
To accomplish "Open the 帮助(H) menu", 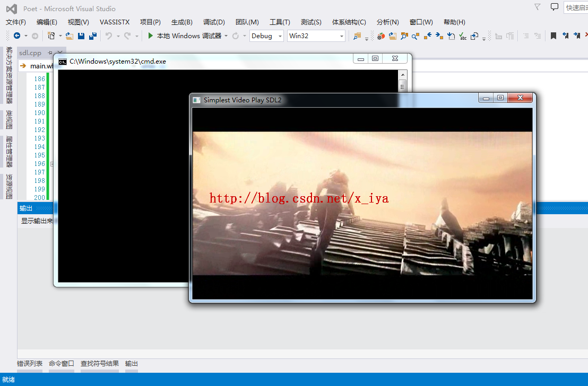I will click(x=454, y=22).
